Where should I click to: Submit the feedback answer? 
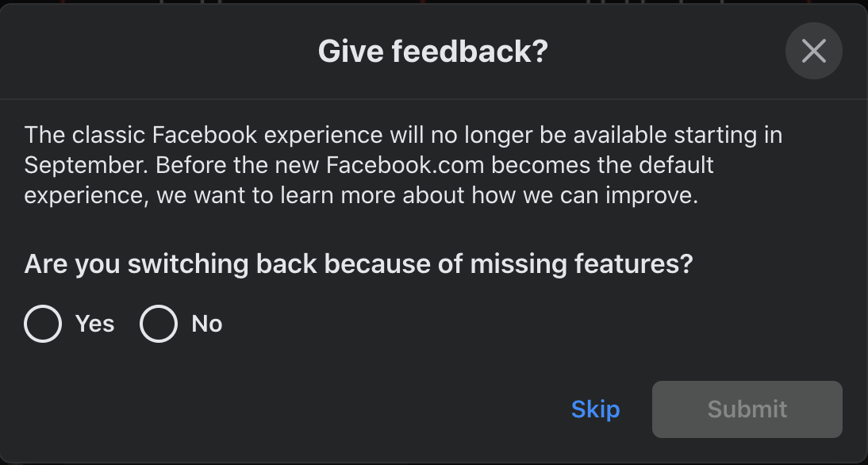coord(747,409)
